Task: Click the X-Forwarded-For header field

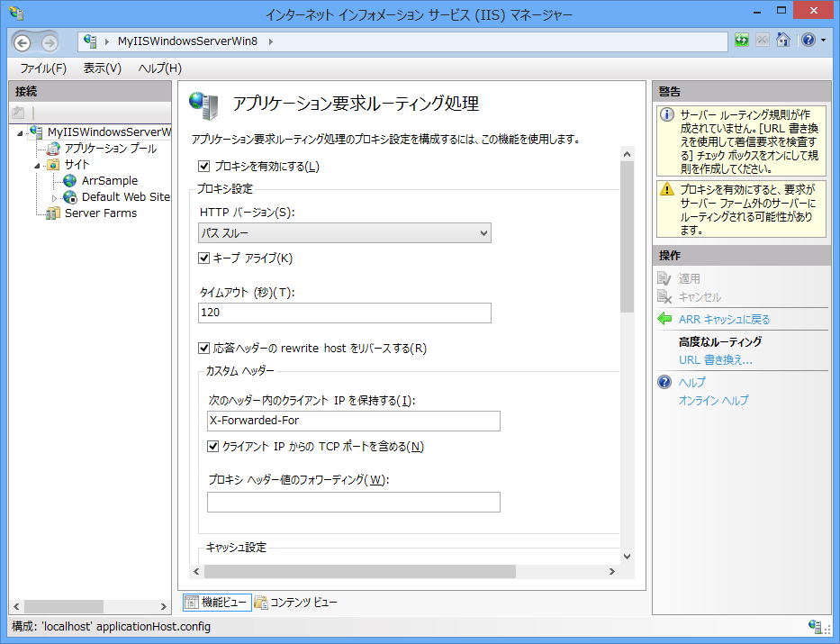Action: (x=354, y=422)
